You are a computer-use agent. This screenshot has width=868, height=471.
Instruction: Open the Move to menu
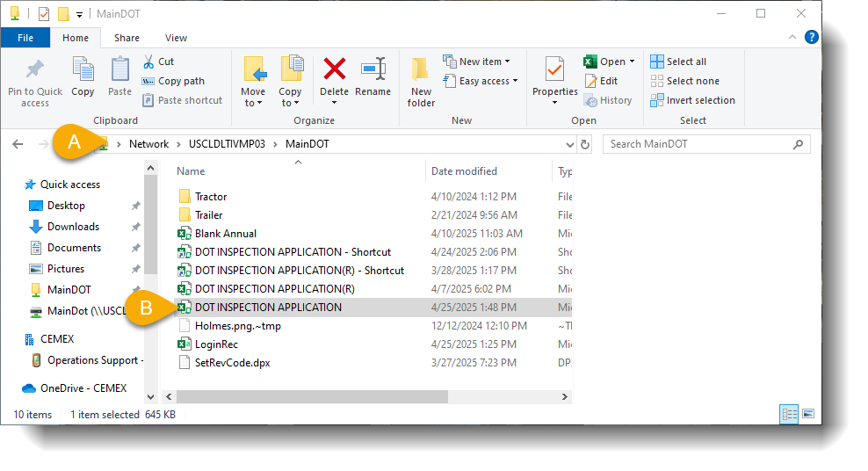[x=253, y=82]
